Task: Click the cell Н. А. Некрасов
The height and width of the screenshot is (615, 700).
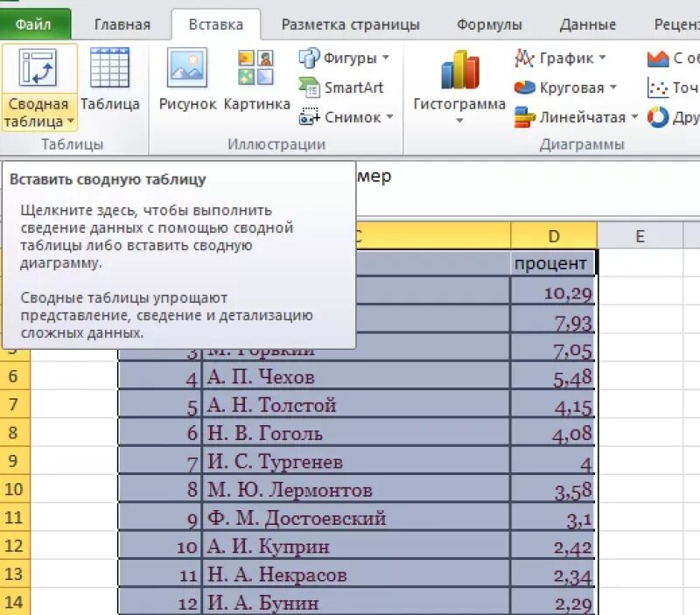Action: tap(356, 574)
